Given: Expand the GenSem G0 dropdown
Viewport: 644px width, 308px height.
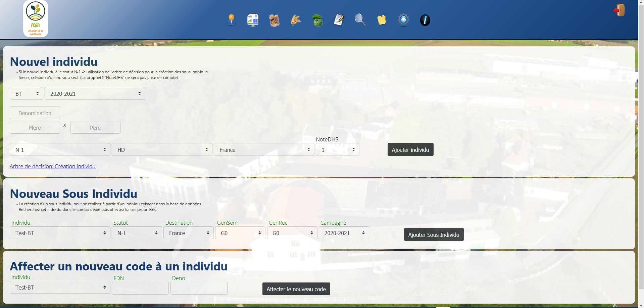Looking at the screenshot, I should pos(240,233).
